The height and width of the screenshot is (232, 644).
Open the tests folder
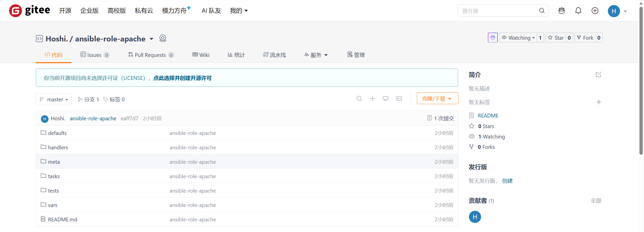(x=53, y=191)
